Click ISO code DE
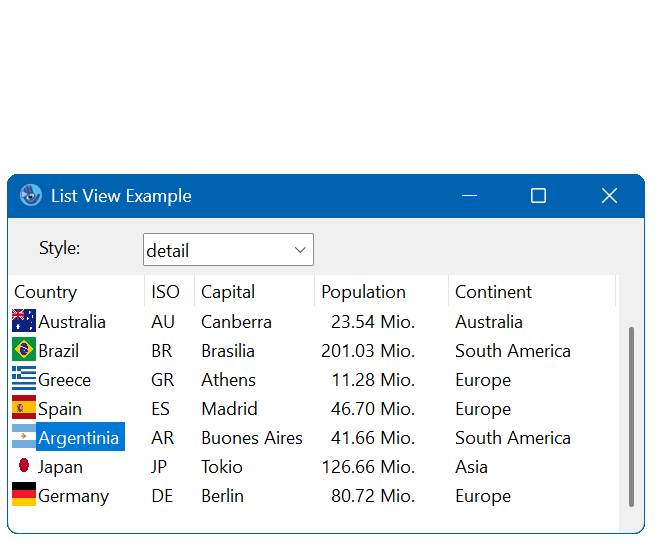664x550 pixels. (162, 496)
